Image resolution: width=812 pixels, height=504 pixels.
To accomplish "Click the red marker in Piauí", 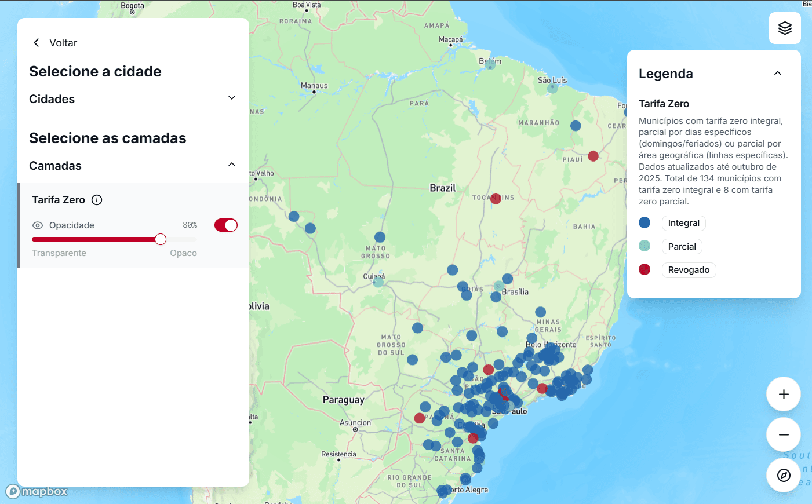I will click(593, 156).
